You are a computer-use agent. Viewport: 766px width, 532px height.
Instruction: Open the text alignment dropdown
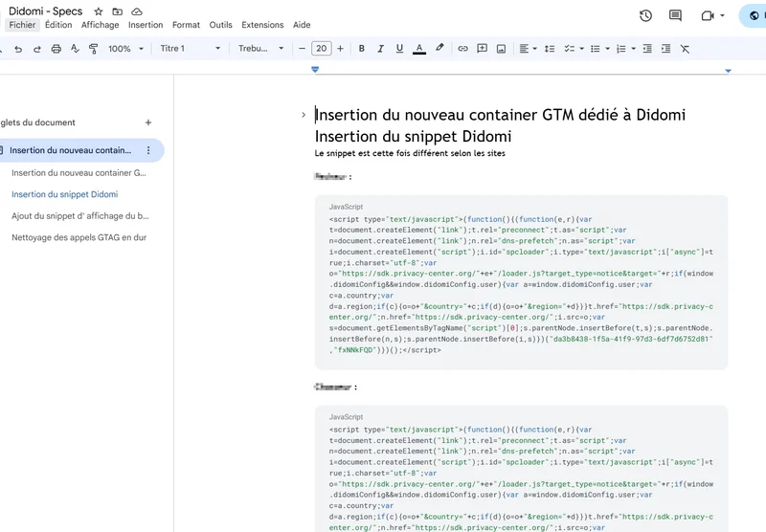(x=528, y=49)
